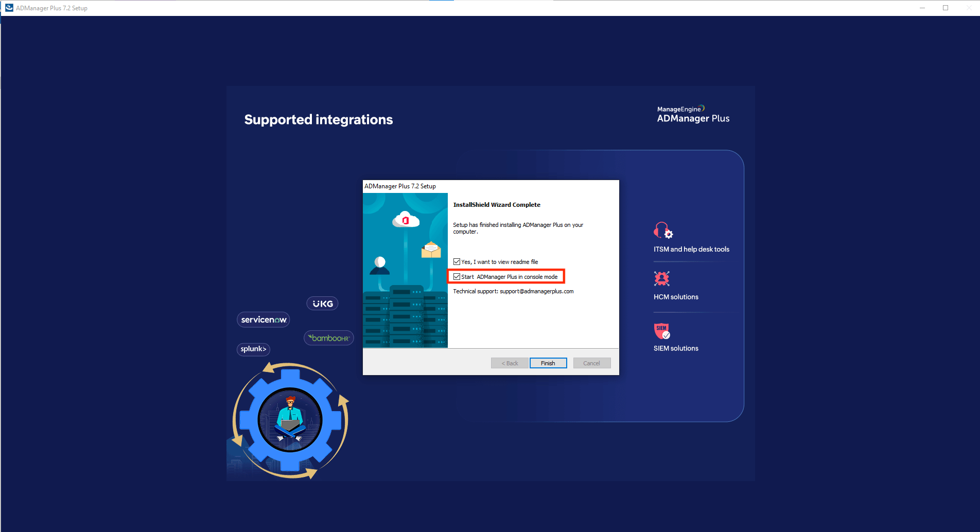Viewport: 980px width, 532px height.
Task: Disable 'Start ADManager Plus in console mode'
Action: 457,276
